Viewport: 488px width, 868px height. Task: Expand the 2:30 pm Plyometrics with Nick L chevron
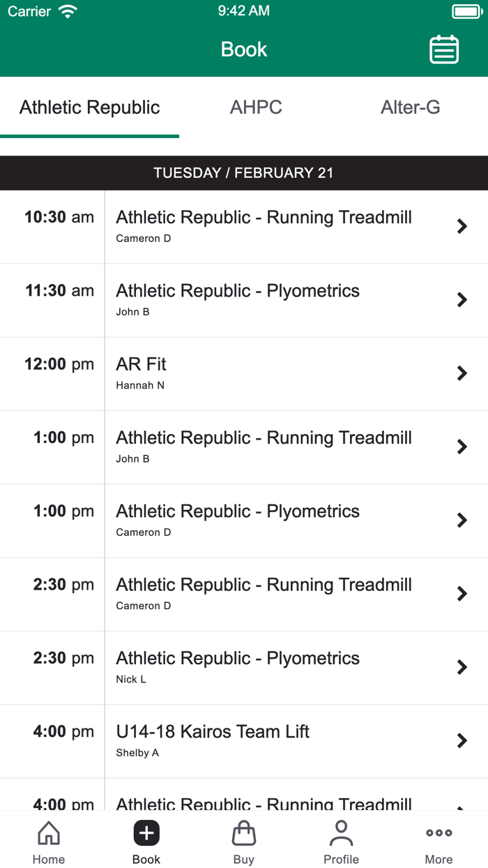[x=462, y=667]
